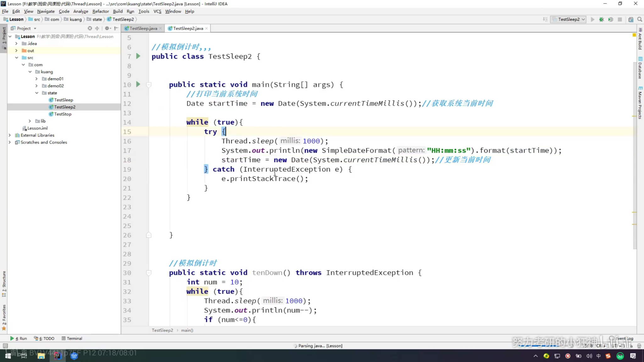Open Project panel settings gear

click(108, 28)
